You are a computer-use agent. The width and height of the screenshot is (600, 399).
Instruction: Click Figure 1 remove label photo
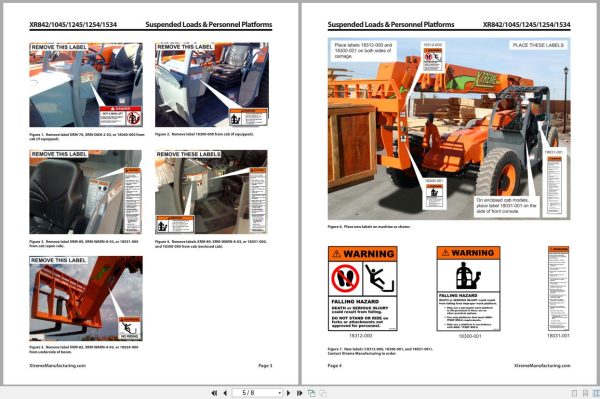(86, 85)
